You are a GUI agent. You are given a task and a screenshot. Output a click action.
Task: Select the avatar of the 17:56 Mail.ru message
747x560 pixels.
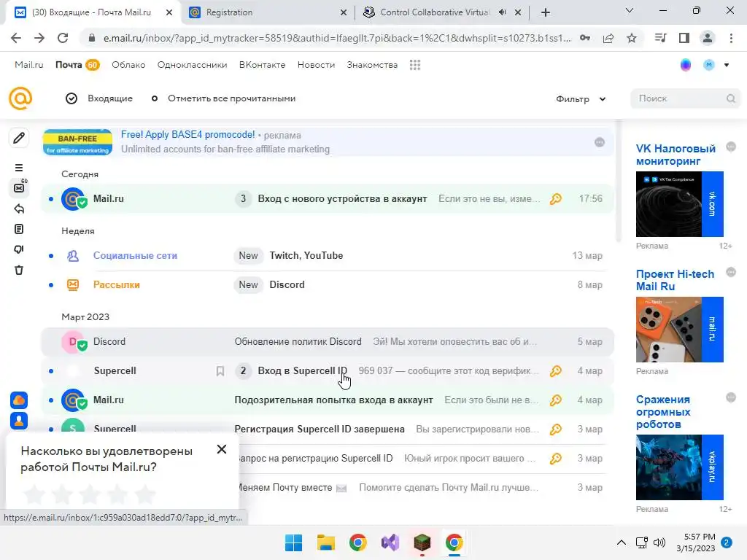click(x=73, y=198)
